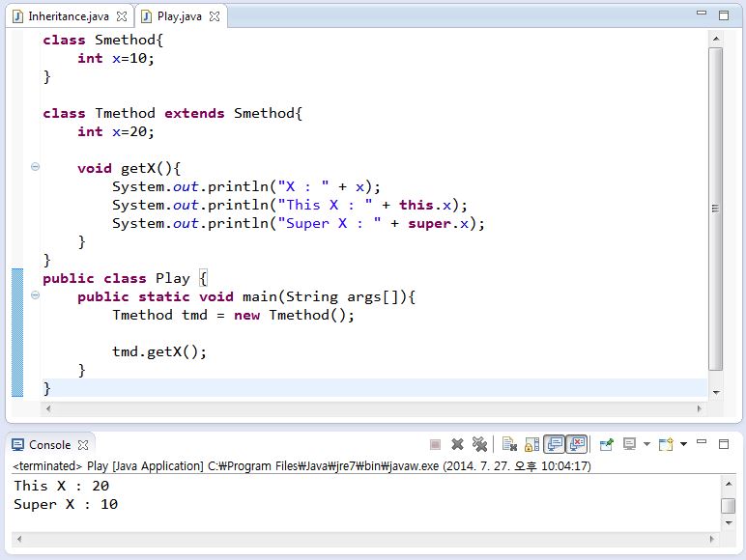Click the Console view monitor icon
Screen dimensions: 746x560
point(17,445)
